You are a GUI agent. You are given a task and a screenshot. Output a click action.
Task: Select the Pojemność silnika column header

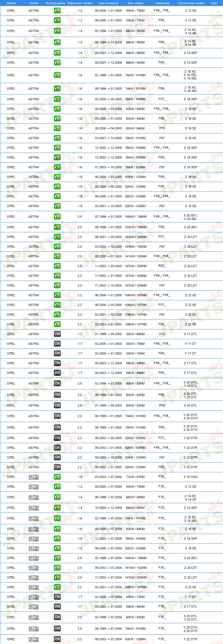click(x=80, y=3)
